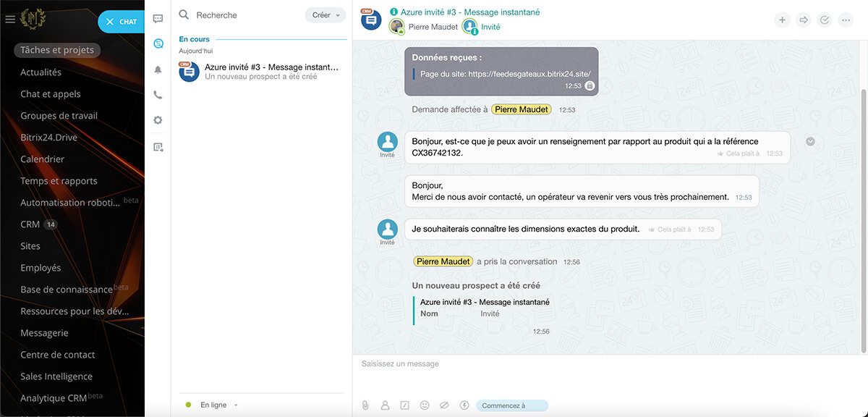Open the Créer dropdown
Image resolution: width=868 pixels, height=417 pixels.
tap(325, 15)
